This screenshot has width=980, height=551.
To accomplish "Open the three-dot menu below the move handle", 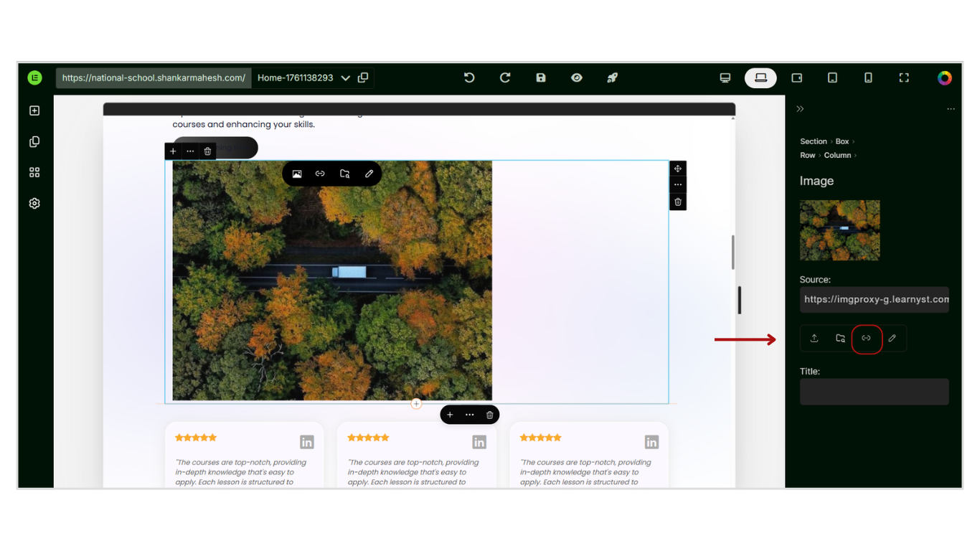I will [x=678, y=185].
